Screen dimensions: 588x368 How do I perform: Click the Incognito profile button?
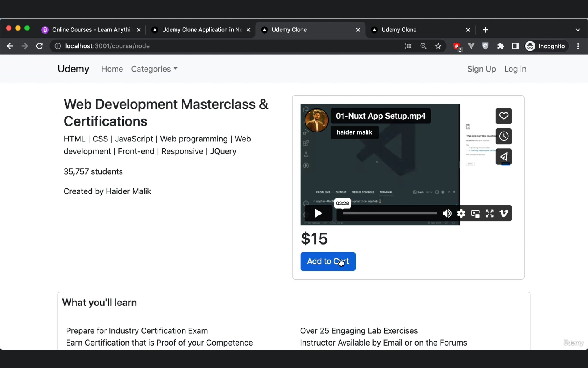tap(546, 46)
